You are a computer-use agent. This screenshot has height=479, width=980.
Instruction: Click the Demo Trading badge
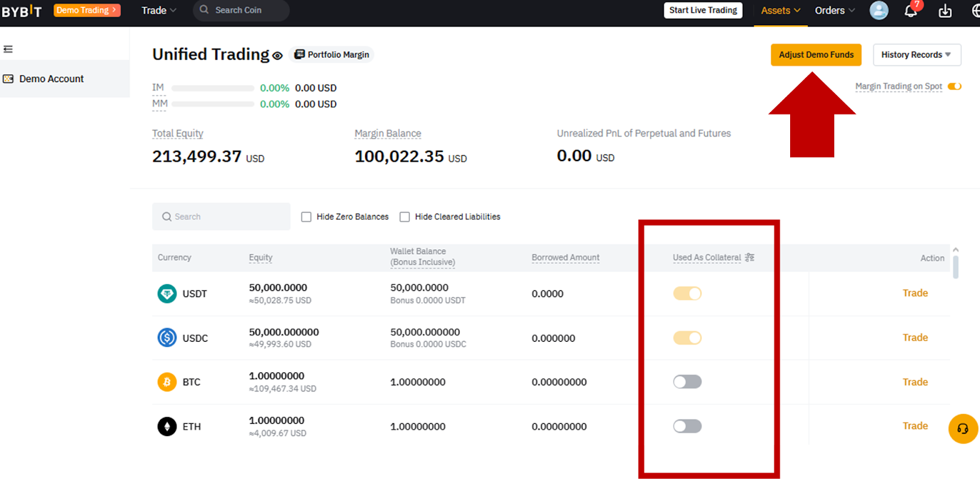click(x=87, y=10)
